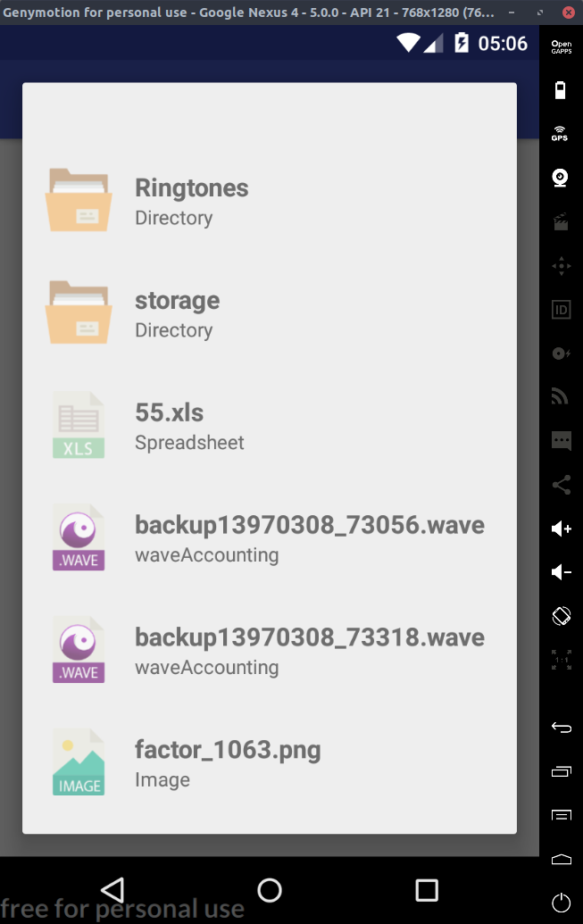The image size is (583, 924).
Task: Open the storage directory folder icon
Action: 79,312
